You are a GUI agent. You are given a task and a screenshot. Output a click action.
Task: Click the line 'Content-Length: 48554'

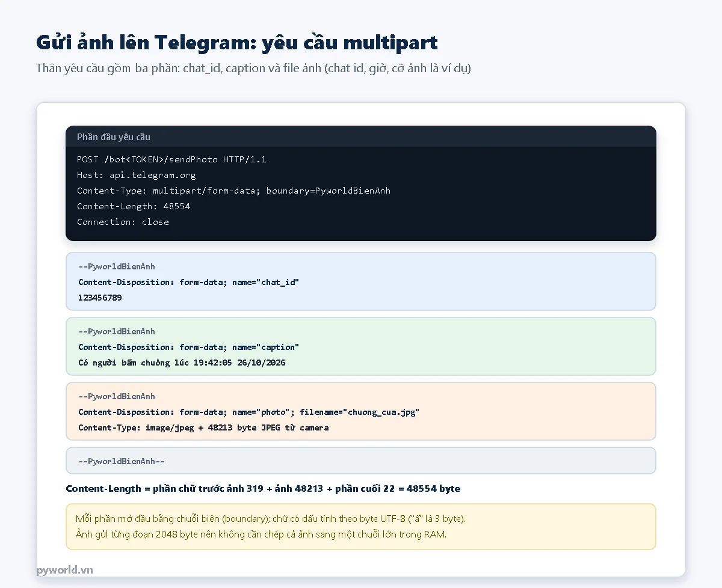click(134, 206)
